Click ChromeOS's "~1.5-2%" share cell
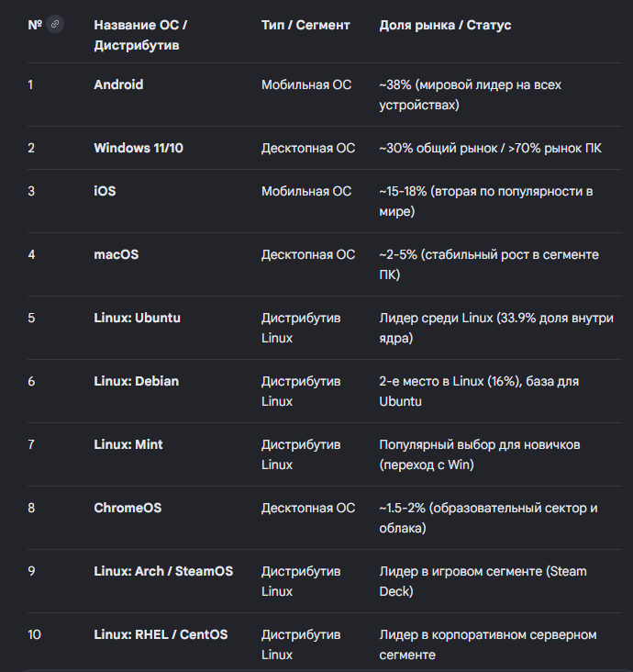The image size is (633, 672). pos(488,518)
